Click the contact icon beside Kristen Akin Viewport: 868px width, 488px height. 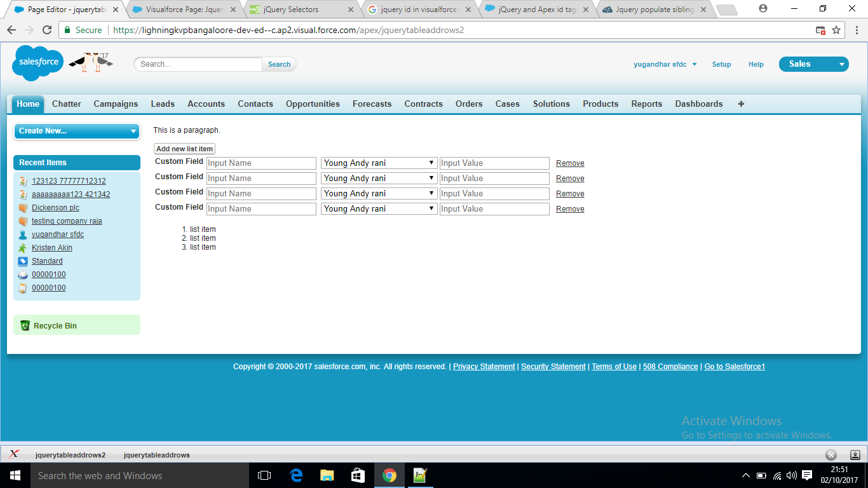[24, 248]
